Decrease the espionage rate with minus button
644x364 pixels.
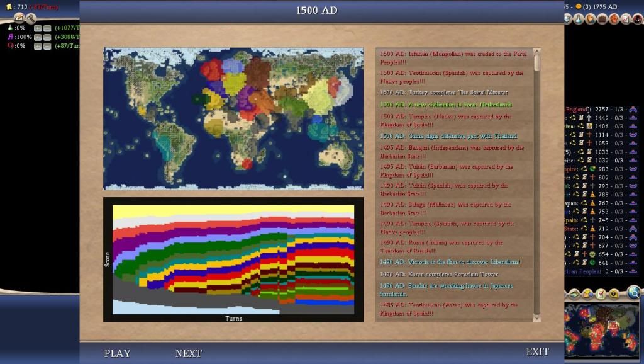click(x=47, y=46)
